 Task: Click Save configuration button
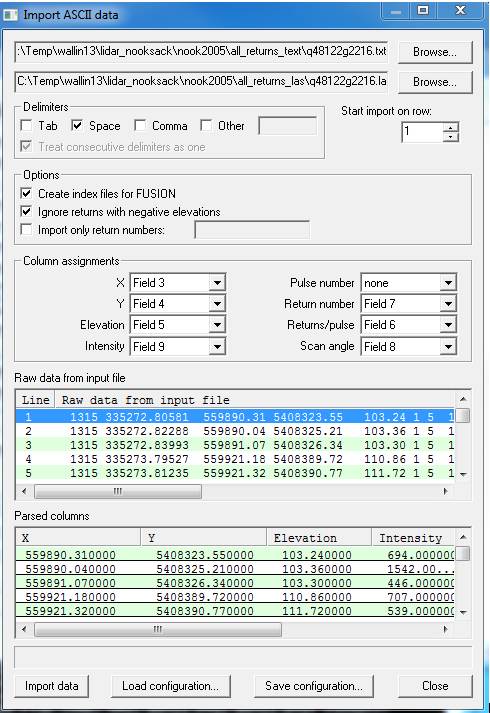[x=314, y=686]
